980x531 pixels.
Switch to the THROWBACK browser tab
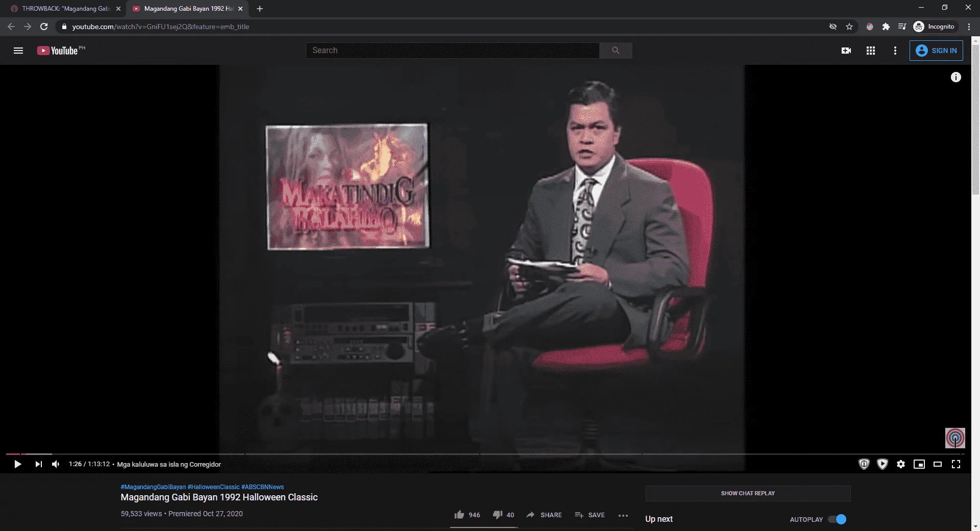click(65, 9)
